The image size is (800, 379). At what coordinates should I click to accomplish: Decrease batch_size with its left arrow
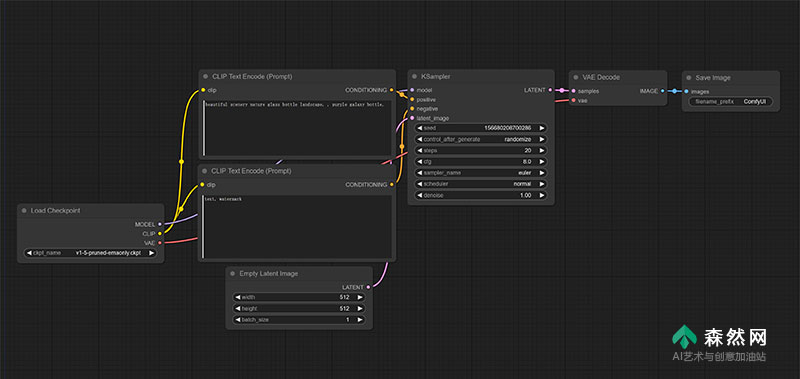(x=238, y=320)
